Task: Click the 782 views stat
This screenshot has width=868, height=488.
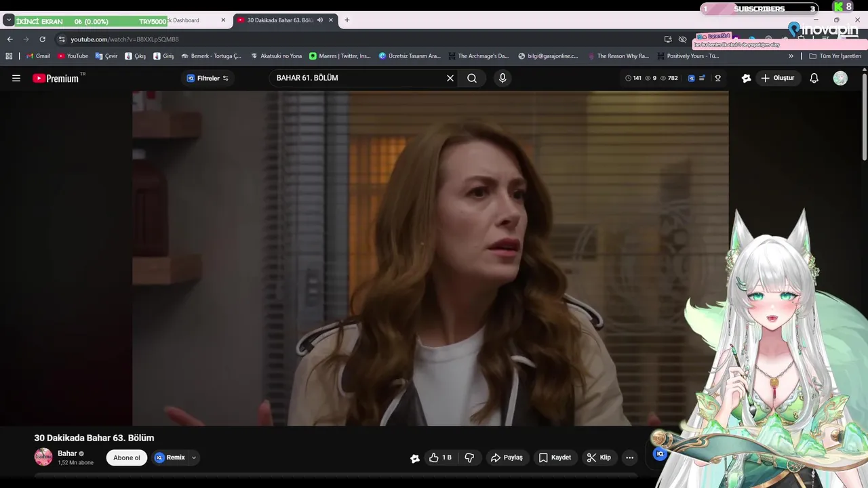Action: [x=669, y=78]
